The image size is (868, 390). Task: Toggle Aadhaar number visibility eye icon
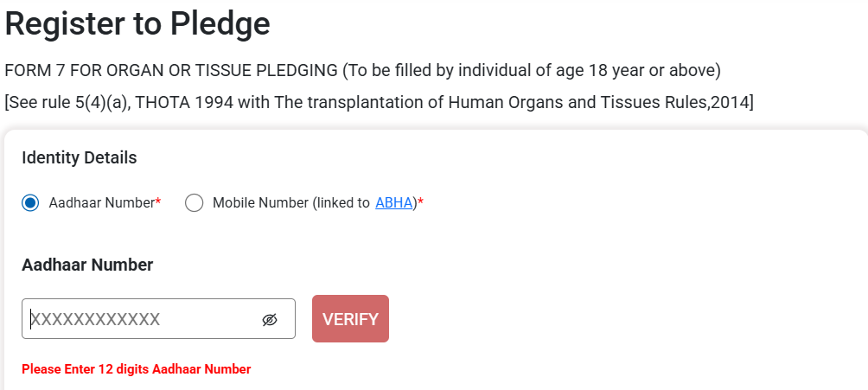click(x=270, y=320)
